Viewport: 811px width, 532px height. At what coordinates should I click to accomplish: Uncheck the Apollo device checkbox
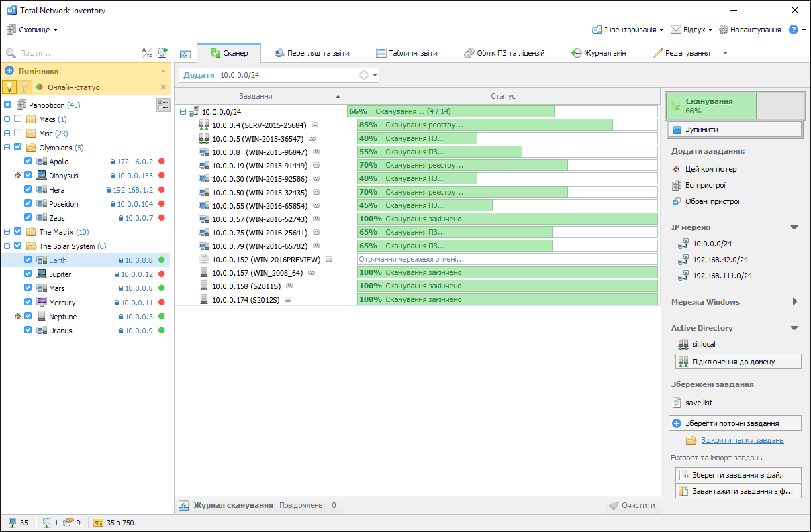pyautogui.click(x=28, y=162)
